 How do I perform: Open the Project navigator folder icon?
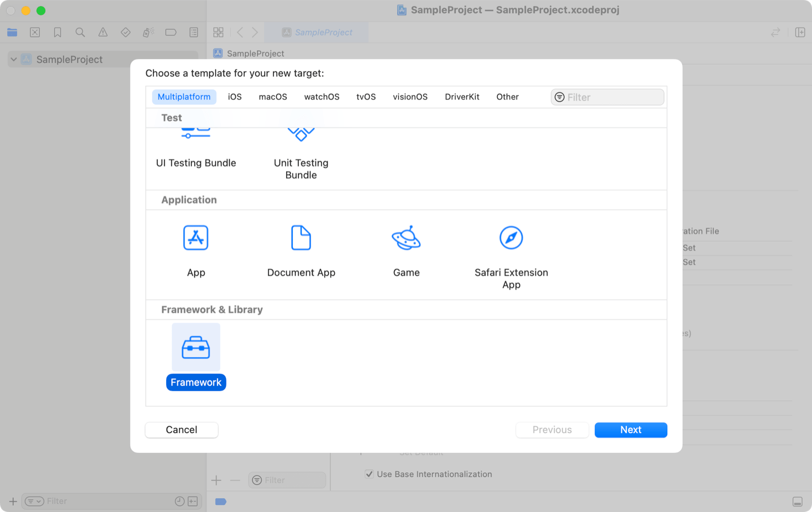12,33
